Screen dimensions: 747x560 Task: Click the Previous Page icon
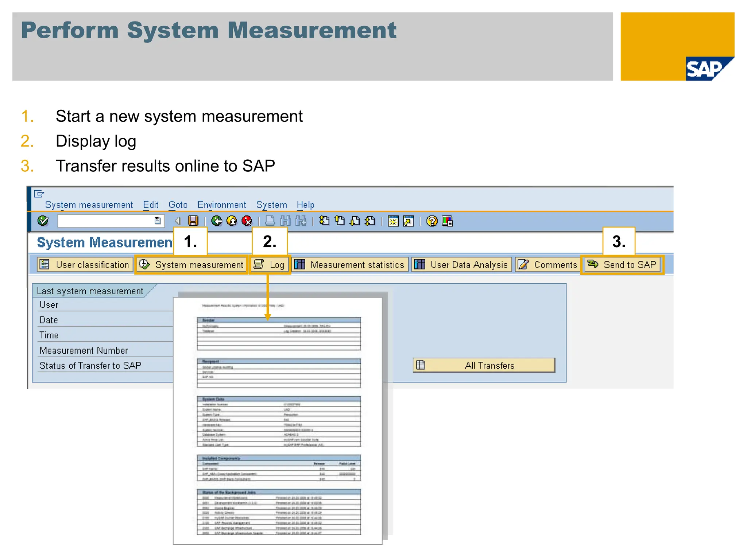coord(340,221)
